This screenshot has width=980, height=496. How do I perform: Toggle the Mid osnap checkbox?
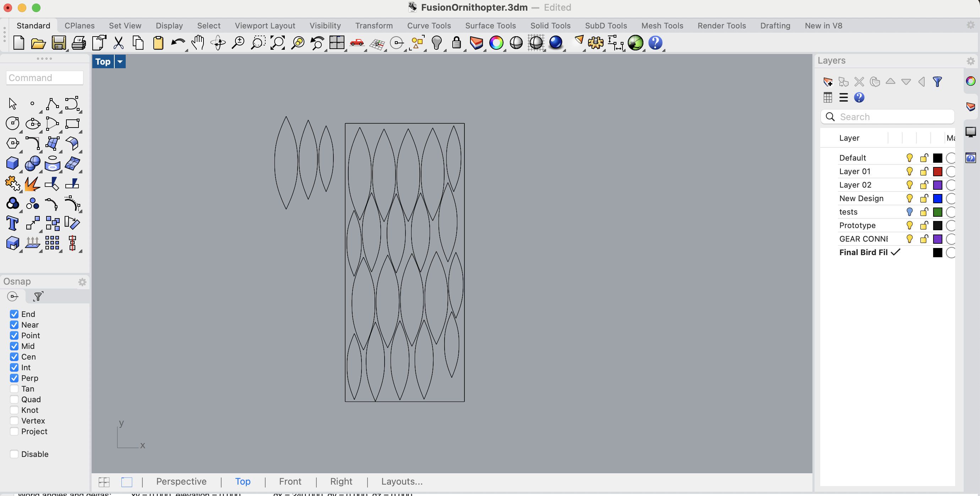[14, 346]
